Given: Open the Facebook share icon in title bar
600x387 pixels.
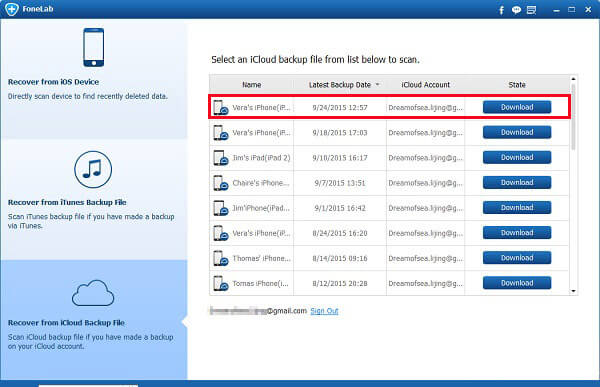Looking at the screenshot, I should (x=502, y=10).
